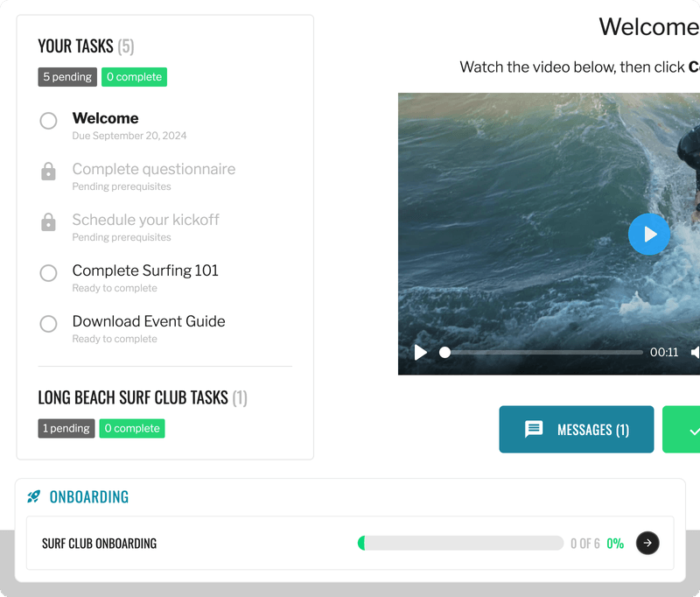Click Pending prerequisites under Complete questionnaire
This screenshot has height=597, width=700.
point(122,186)
